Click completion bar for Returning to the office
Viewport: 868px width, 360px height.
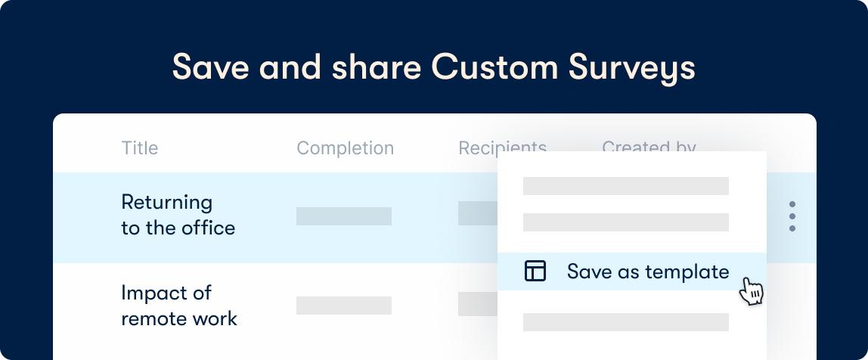[344, 216]
